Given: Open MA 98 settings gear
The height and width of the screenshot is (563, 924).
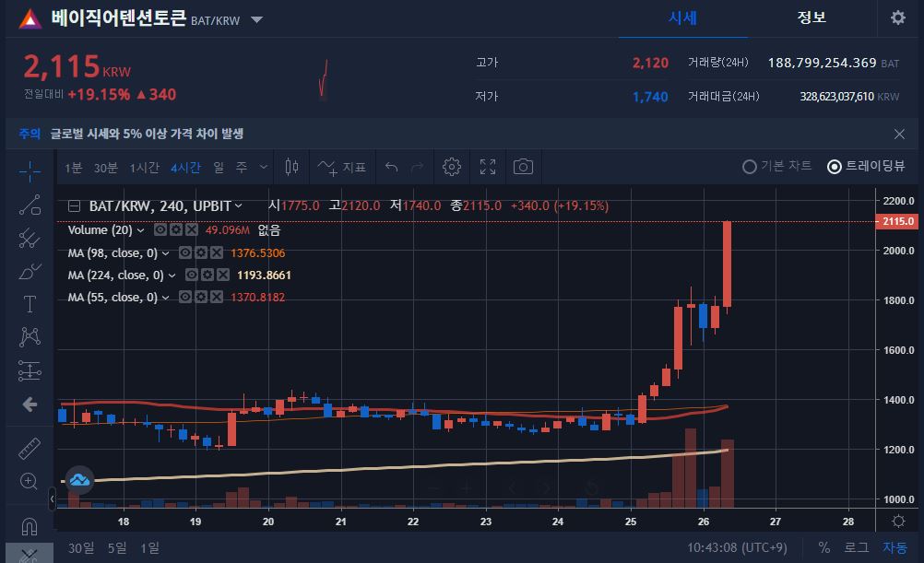Looking at the screenshot, I should [x=201, y=252].
